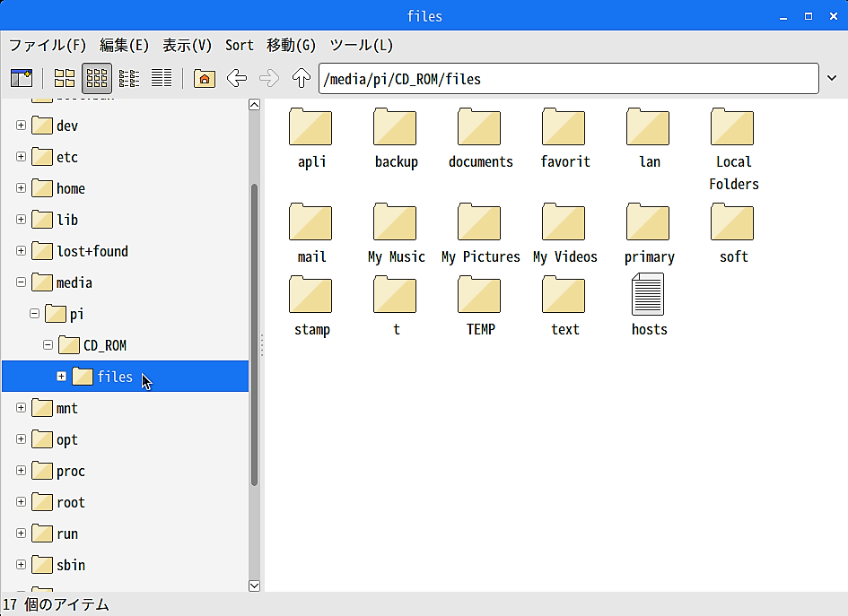This screenshot has width=848, height=616.
Task: Expand the lib folder in tree
Action: (x=22, y=220)
